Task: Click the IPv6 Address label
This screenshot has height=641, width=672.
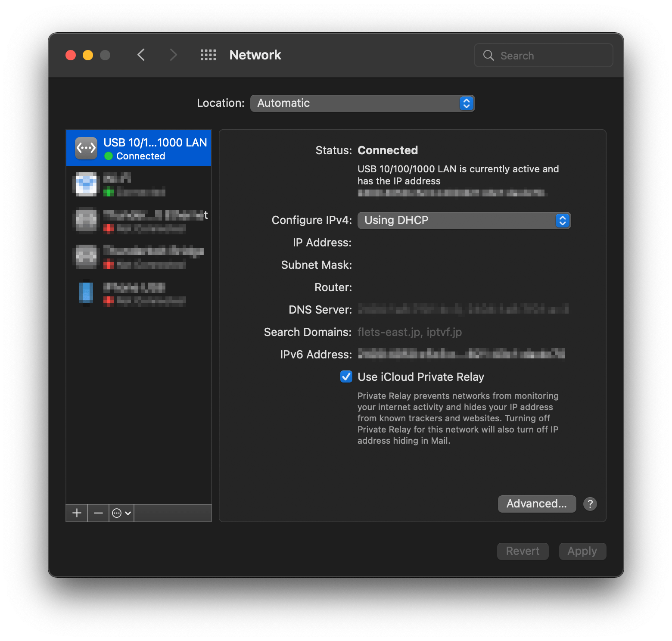Action: [x=316, y=355]
